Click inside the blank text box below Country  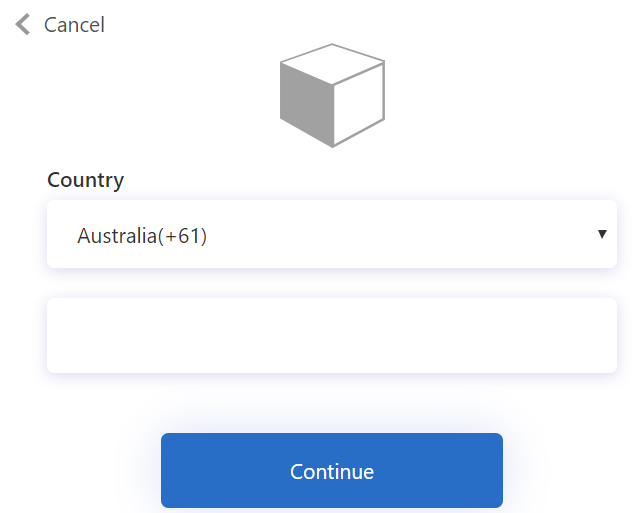(x=331, y=335)
